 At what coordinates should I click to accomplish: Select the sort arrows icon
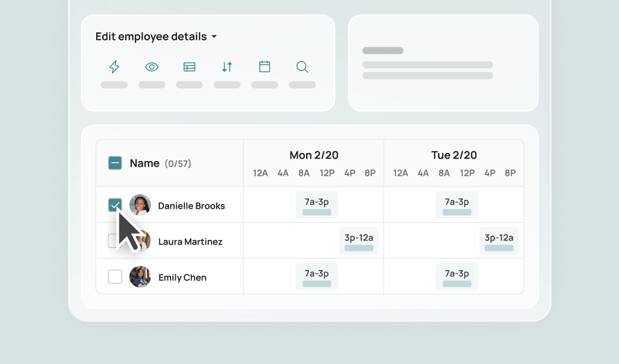(227, 67)
